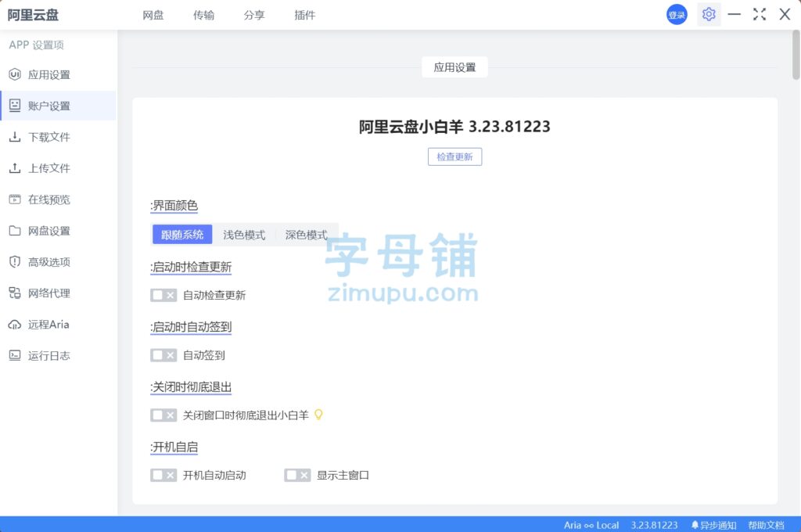
Task: Click the APP 设置项 sidebar header
Action: click(36, 45)
